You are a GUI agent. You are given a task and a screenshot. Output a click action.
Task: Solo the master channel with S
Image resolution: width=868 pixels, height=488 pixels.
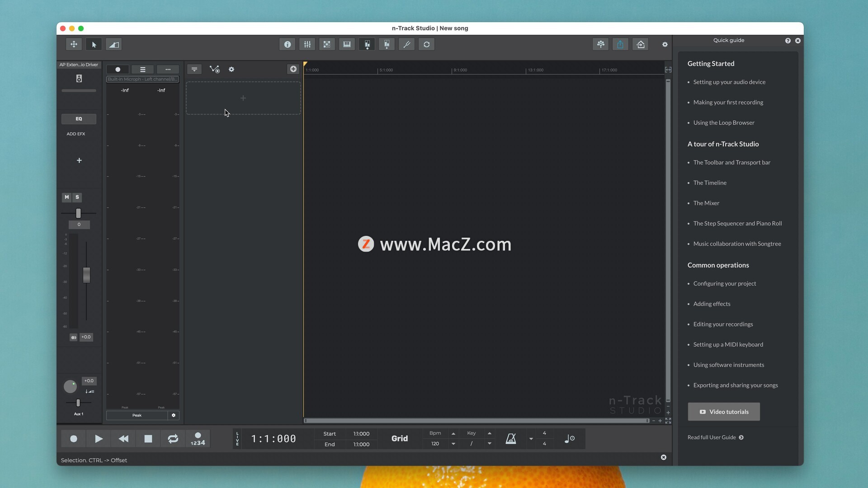pyautogui.click(x=77, y=197)
